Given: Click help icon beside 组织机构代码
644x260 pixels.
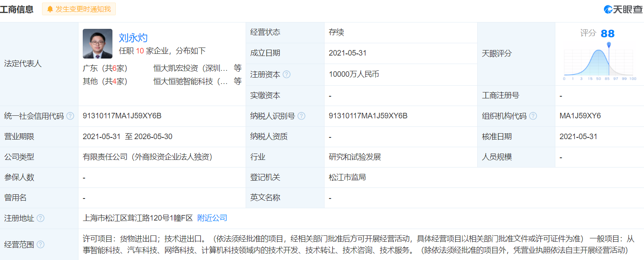Looking at the screenshot, I should 533,116.
